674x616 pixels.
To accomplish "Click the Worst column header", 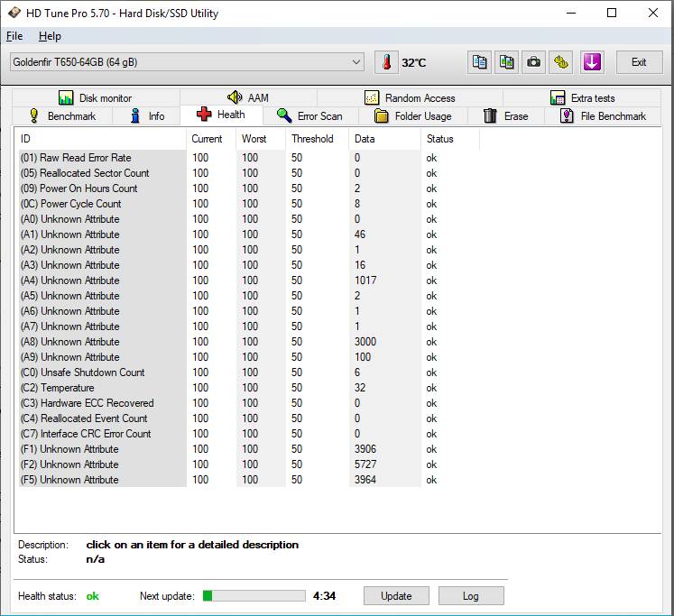I will (261, 139).
